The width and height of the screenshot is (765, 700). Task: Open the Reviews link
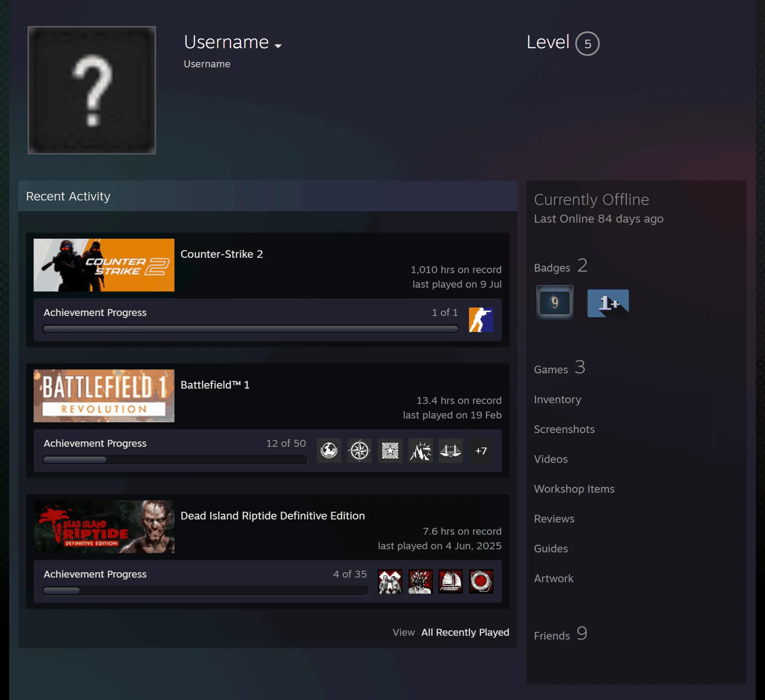pyautogui.click(x=554, y=519)
